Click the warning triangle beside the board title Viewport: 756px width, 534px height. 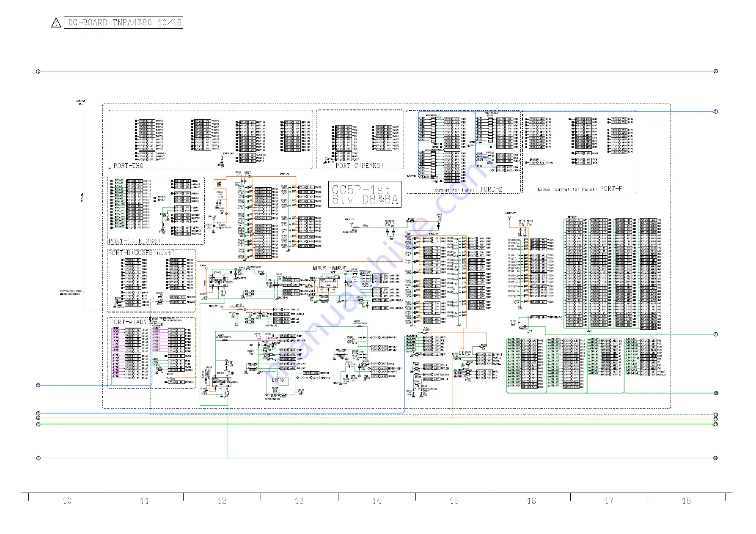click(x=56, y=23)
